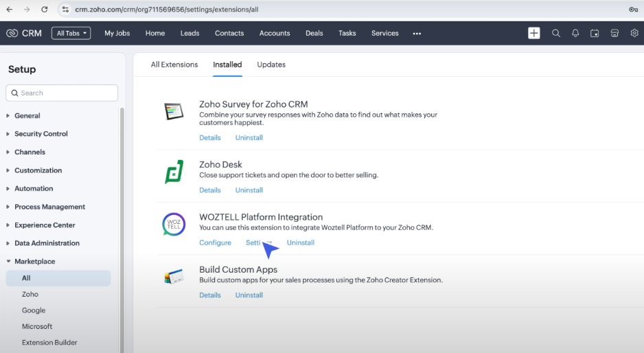Uninstall Build Custom Apps extension
This screenshot has height=353, width=644.
point(249,295)
